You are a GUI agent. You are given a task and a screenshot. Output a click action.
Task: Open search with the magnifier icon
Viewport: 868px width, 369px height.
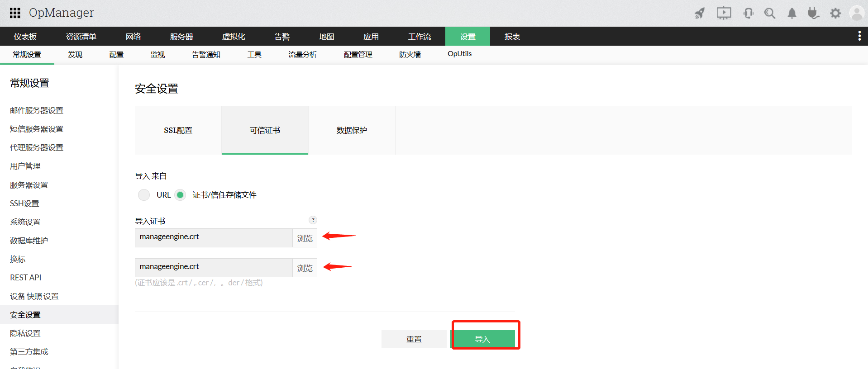[769, 13]
